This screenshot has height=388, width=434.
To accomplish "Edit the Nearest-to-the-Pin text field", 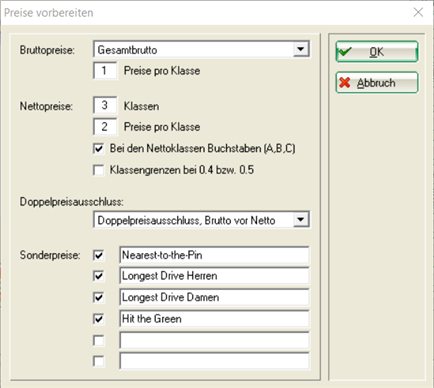I will [x=214, y=255].
